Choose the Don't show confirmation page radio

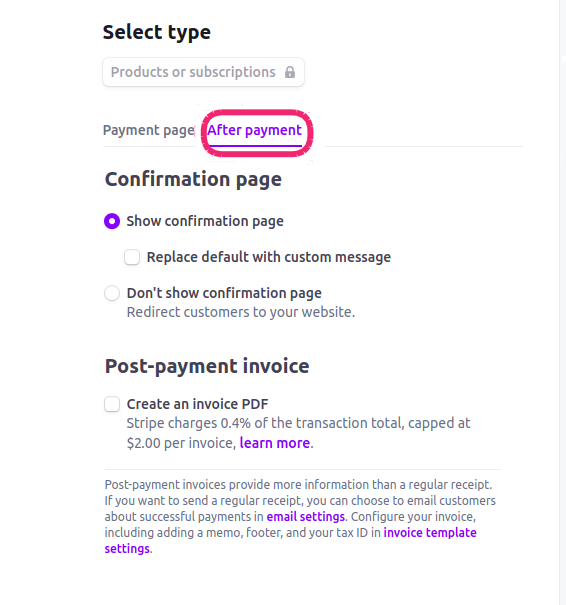pyautogui.click(x=112, y=293)
